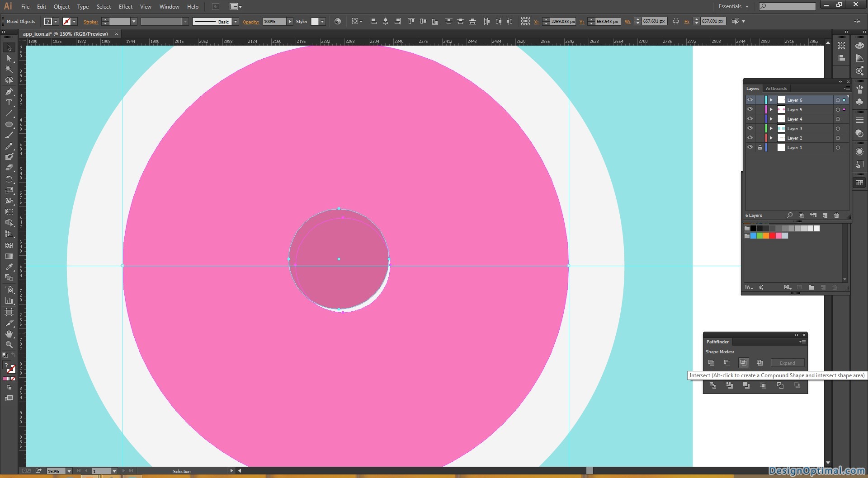Choose the Lasso tool

(x=9, y=80)
